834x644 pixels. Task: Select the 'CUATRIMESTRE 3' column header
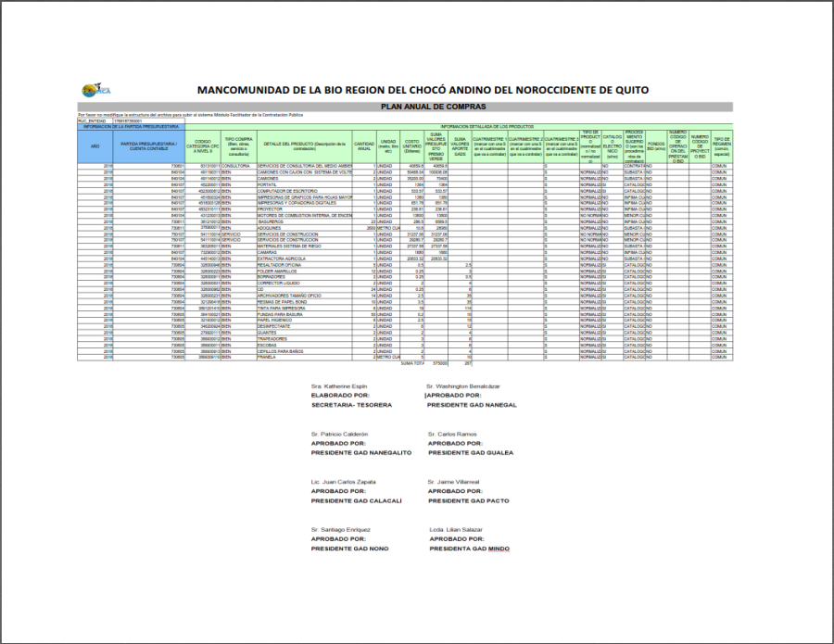(562, 146)
